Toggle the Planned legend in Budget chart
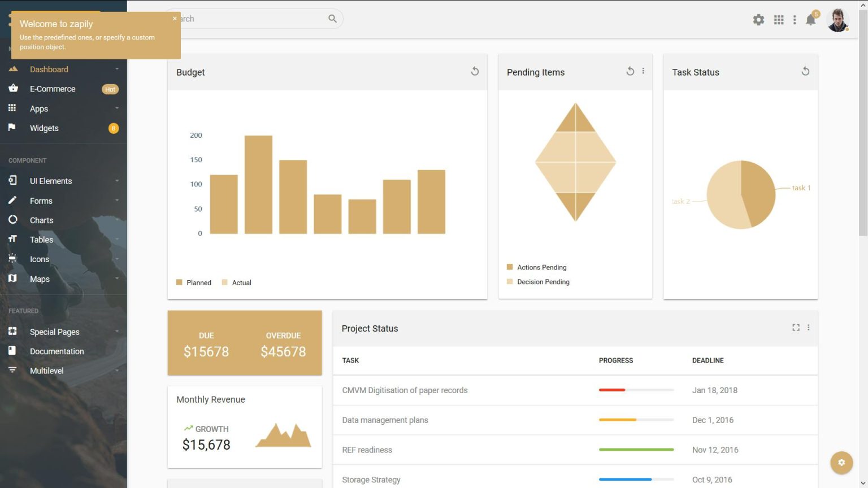Image resolution: width=868 pixels, height=488 pixels. [193, 282]
